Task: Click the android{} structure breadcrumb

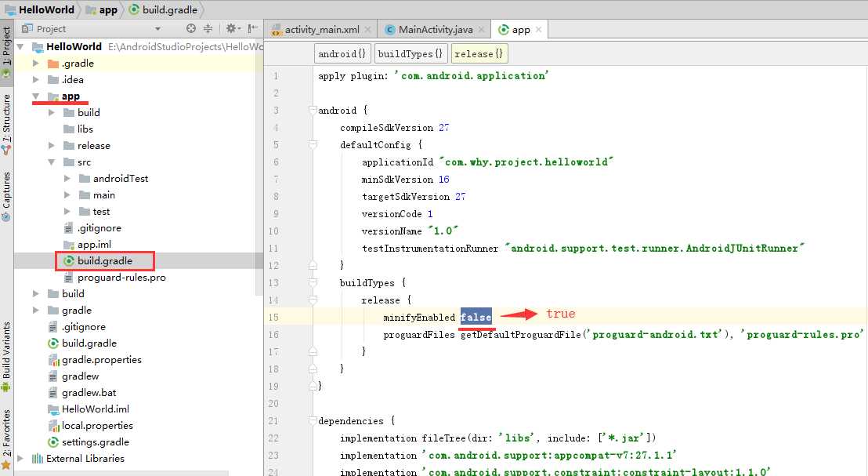Action: (x=342, y=54)
